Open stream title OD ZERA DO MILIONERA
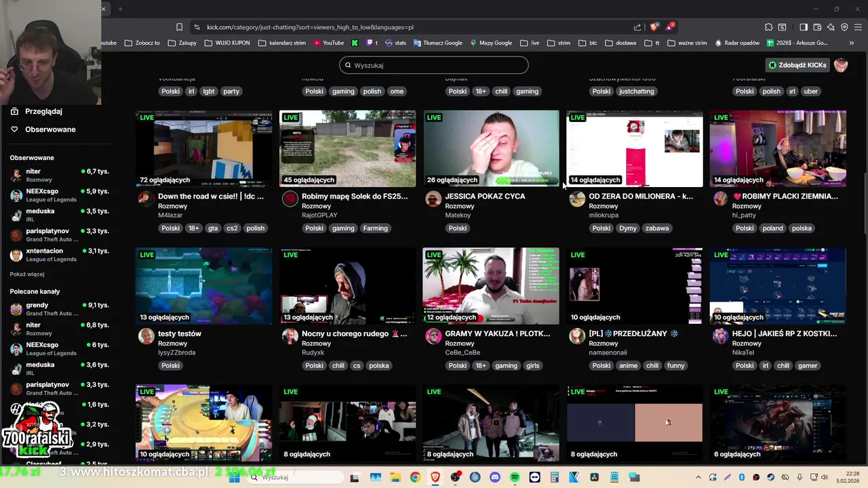 (x=641, y=196)
